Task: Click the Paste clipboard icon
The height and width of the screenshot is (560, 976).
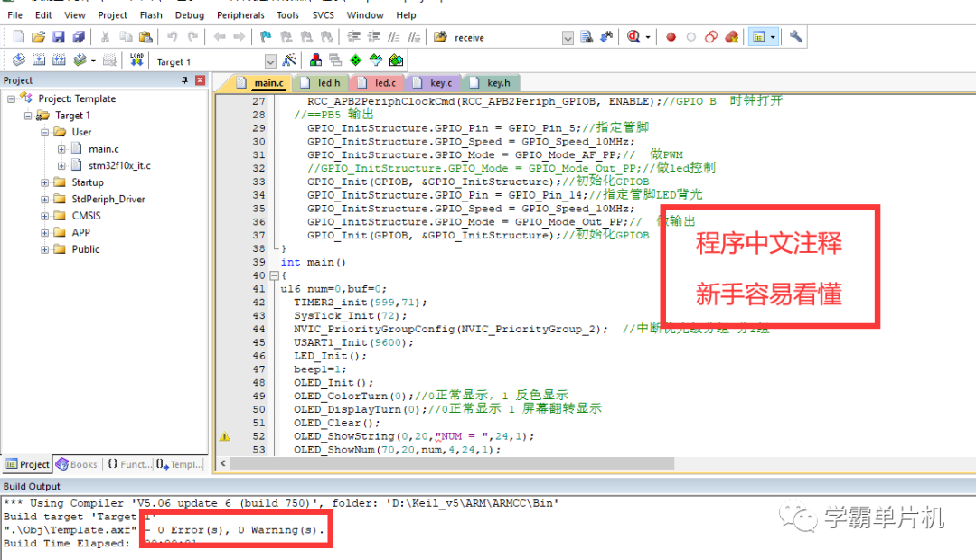Action: click(x=145, y=37)
